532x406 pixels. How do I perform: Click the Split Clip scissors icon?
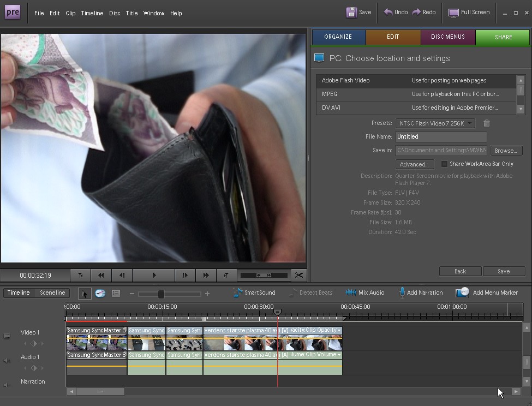click(x=298, y=276)
